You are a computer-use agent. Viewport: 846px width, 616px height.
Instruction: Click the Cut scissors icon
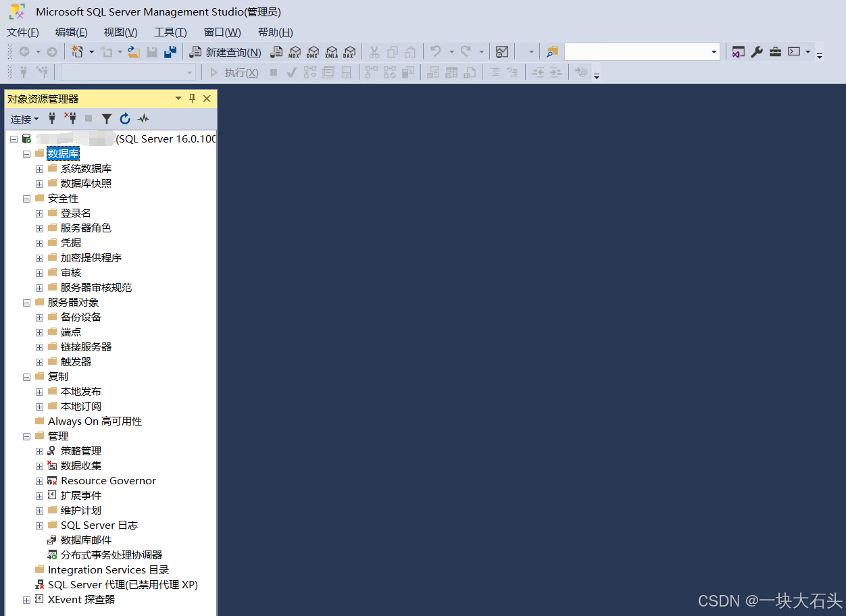pos(374,52)
